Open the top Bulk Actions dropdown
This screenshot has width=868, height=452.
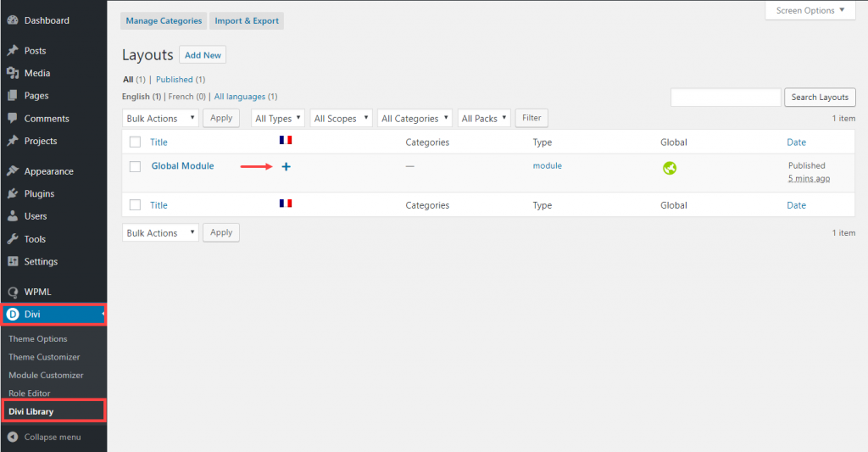pyautogui.click(x=160, y=118)
